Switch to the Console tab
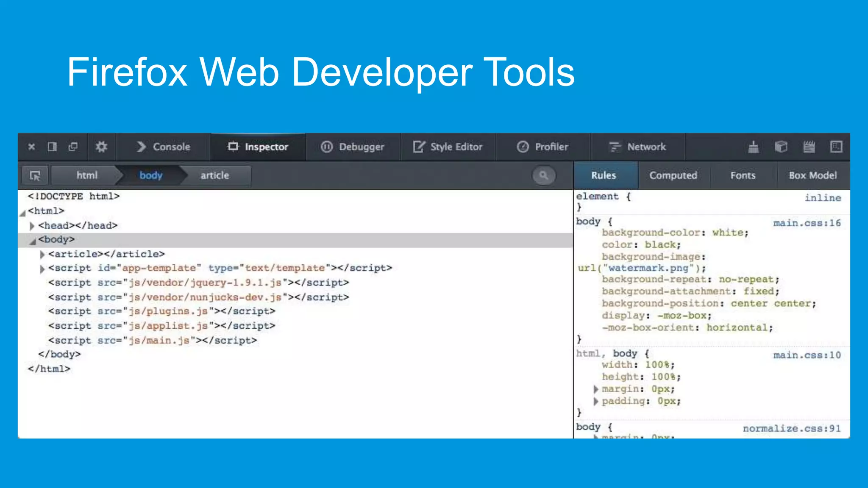 [164, 147]
